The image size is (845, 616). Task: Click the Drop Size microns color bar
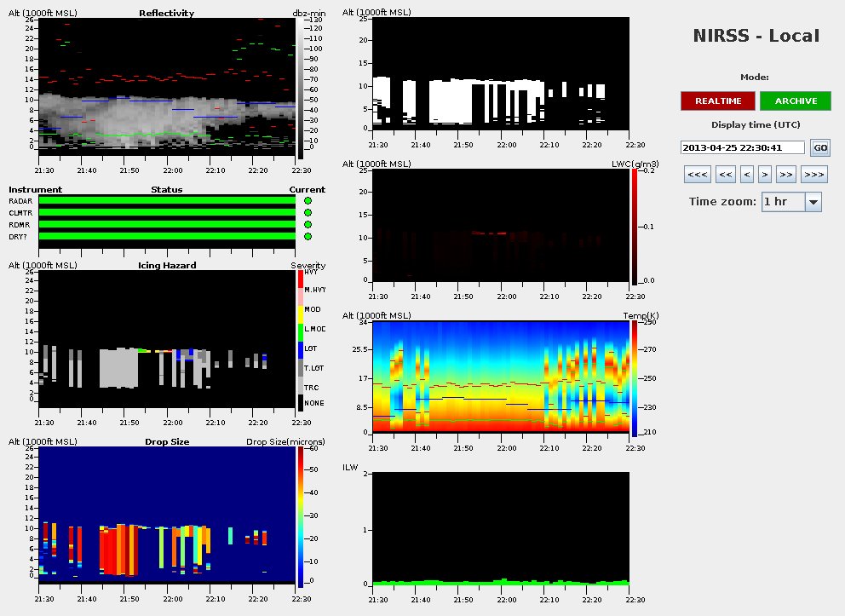coord(301,517)
